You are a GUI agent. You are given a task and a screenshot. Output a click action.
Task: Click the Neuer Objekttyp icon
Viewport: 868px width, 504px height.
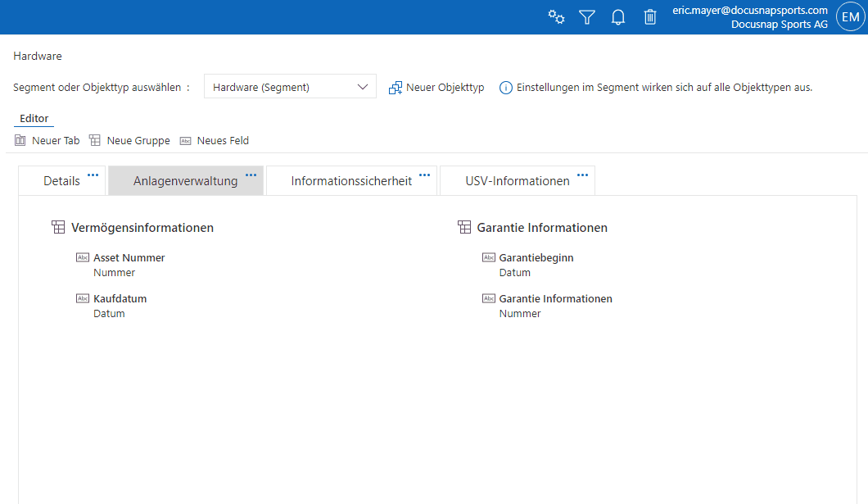coord(396,87)
